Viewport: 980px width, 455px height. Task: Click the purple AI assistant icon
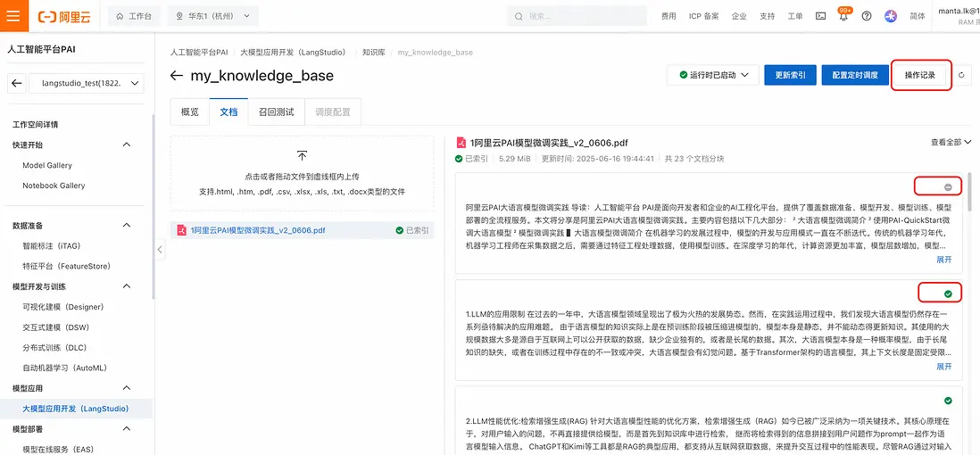point(891,16)
